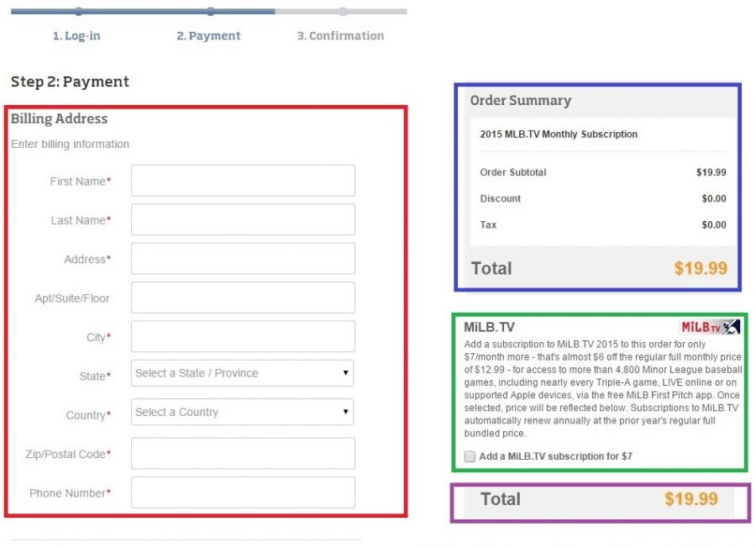The height and width of the screenshot is (548, 756).
Task: Click the Zip/Postal Code field label
Action: point(68,455)
